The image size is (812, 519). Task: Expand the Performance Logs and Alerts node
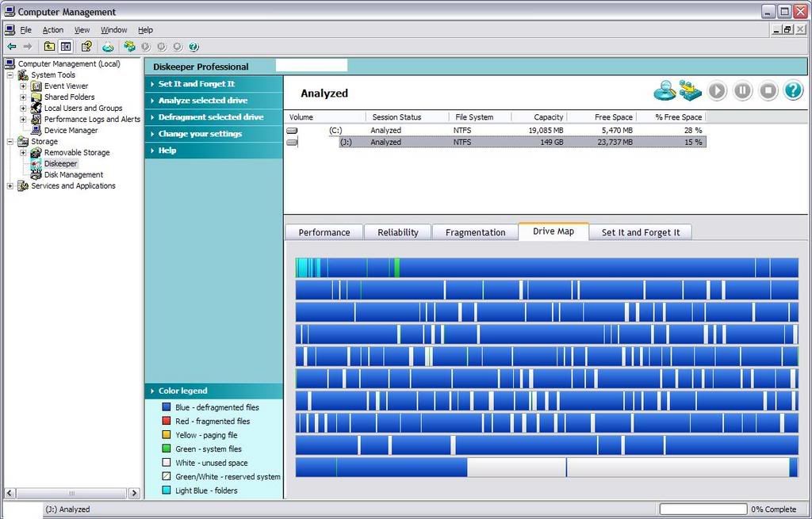[x=23, y=119]
